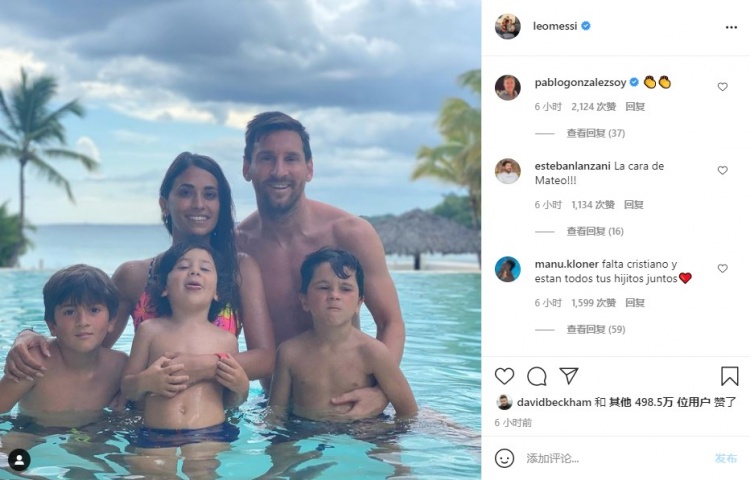Open comments with the speech bubble icon

coord(537,376)
